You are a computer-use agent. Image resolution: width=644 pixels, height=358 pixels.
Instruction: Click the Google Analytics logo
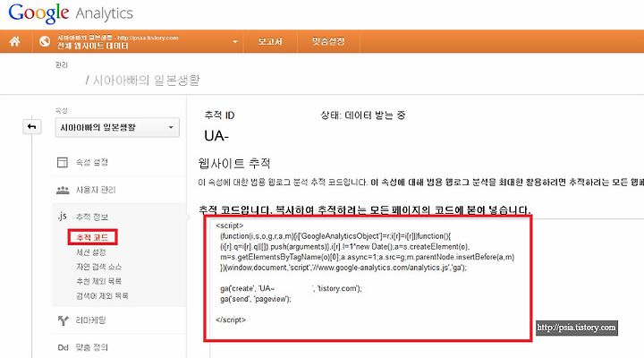click(71, 13)
